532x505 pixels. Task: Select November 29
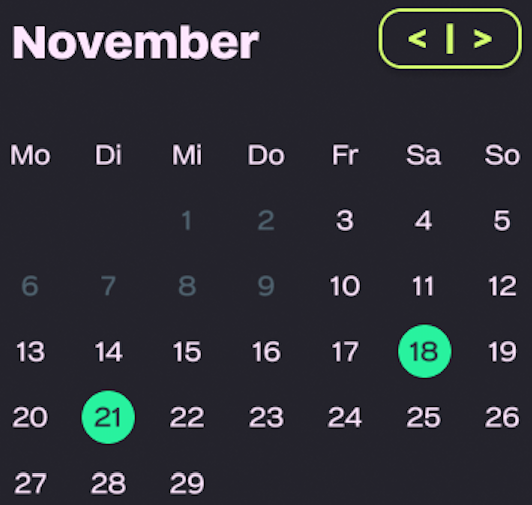coord(187,483)
